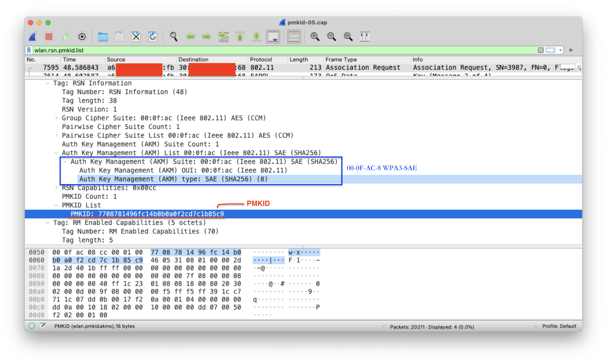
Task: Toggle auto-scroll during live capture
Action: 273,37
